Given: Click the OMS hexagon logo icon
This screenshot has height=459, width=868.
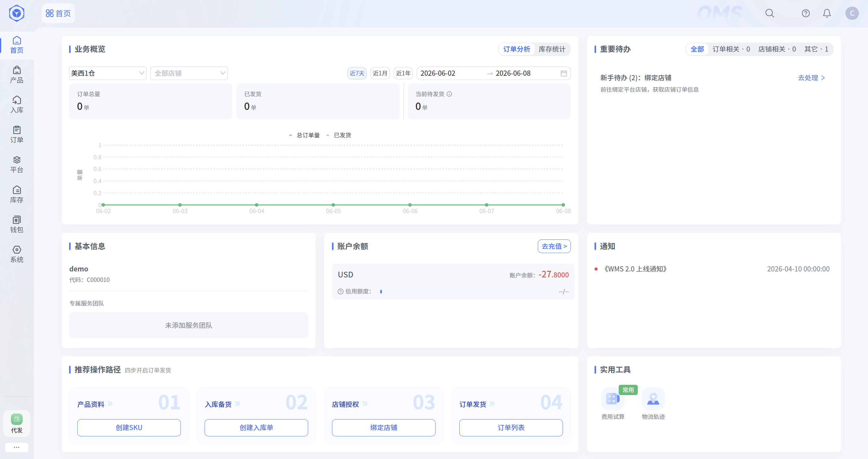Looking at the screenshot, I should (17, 14).
